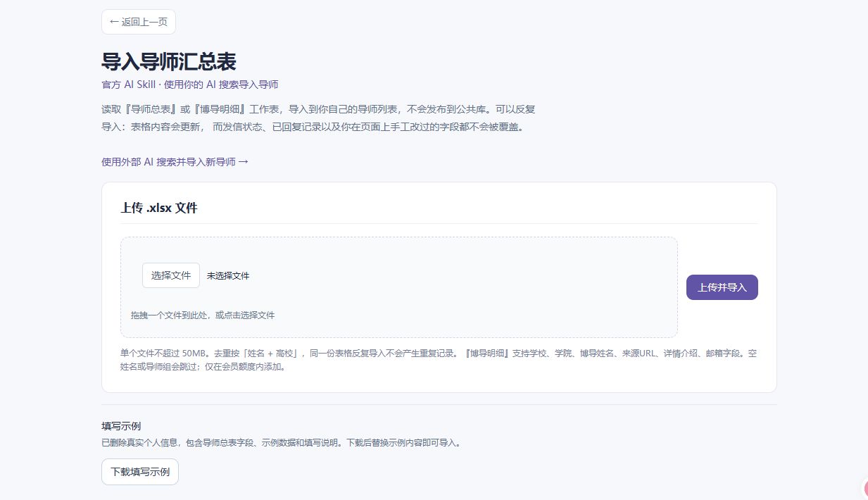Click the 已删除真实个人信息 description line
The image size is (868, 500).
point(282,443)
